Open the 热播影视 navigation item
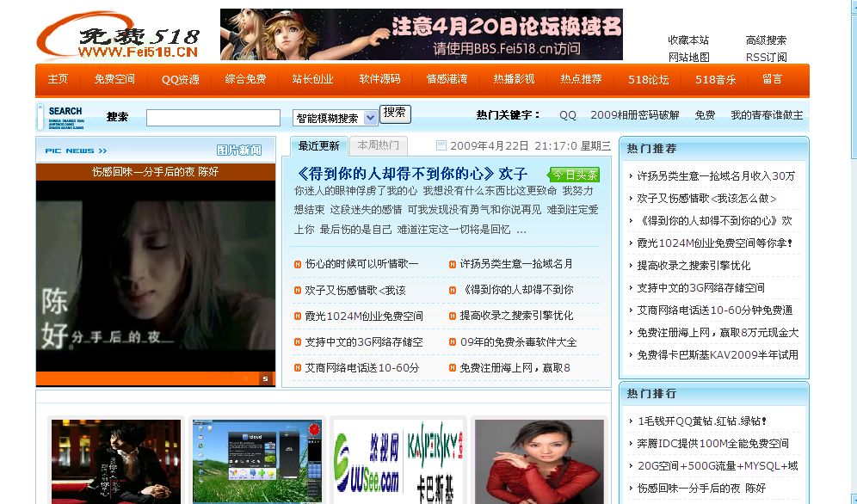Viewport: 857px width, 504px height. click(514, 79)
